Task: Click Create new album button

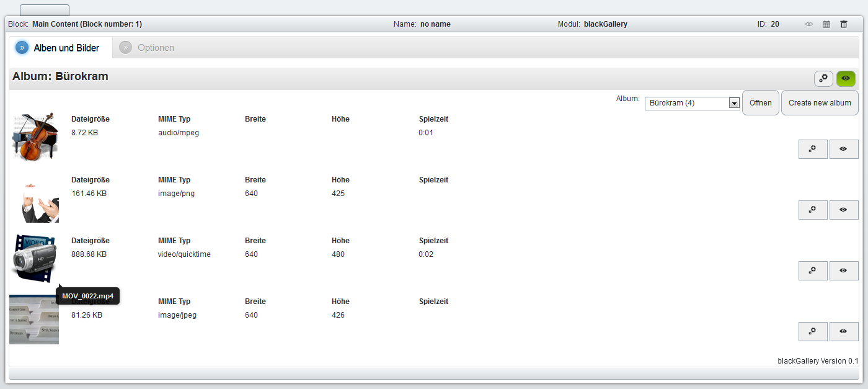Action: tap(820, 103)
